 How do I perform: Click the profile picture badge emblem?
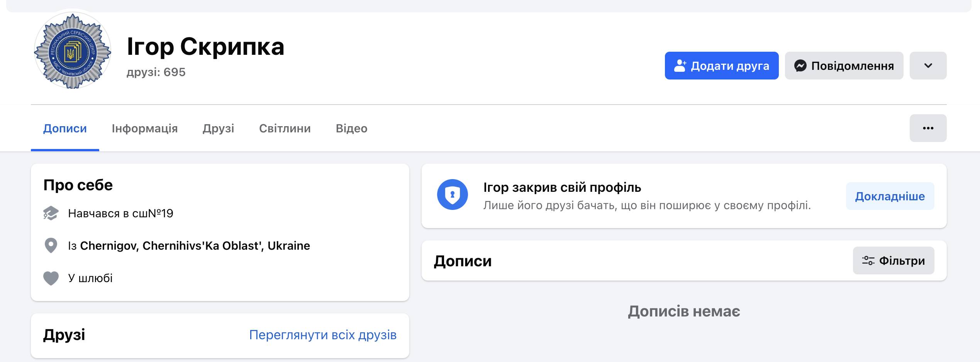[x=73, y=51]
